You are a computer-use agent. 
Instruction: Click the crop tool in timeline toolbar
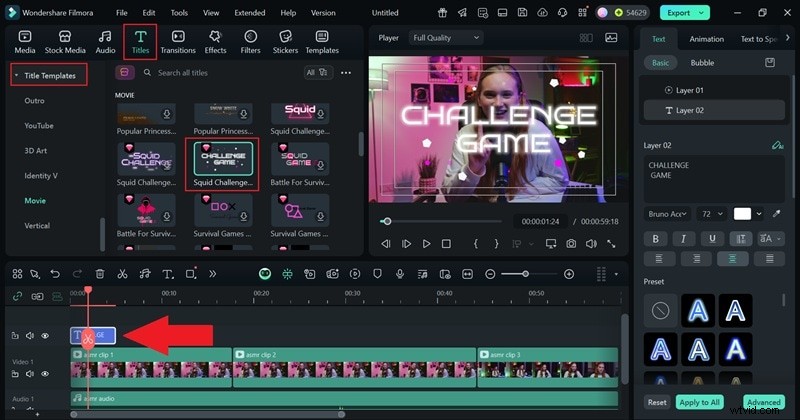click(191, 274)
